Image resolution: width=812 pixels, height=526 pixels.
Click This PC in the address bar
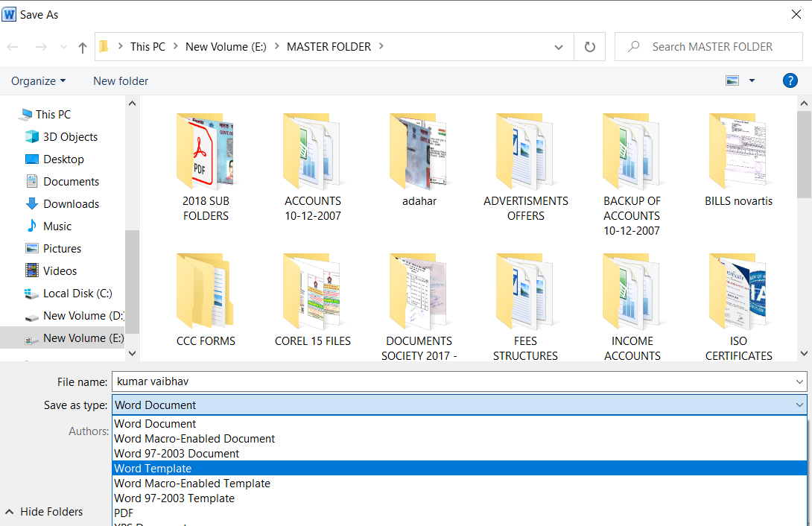[148, 47]
